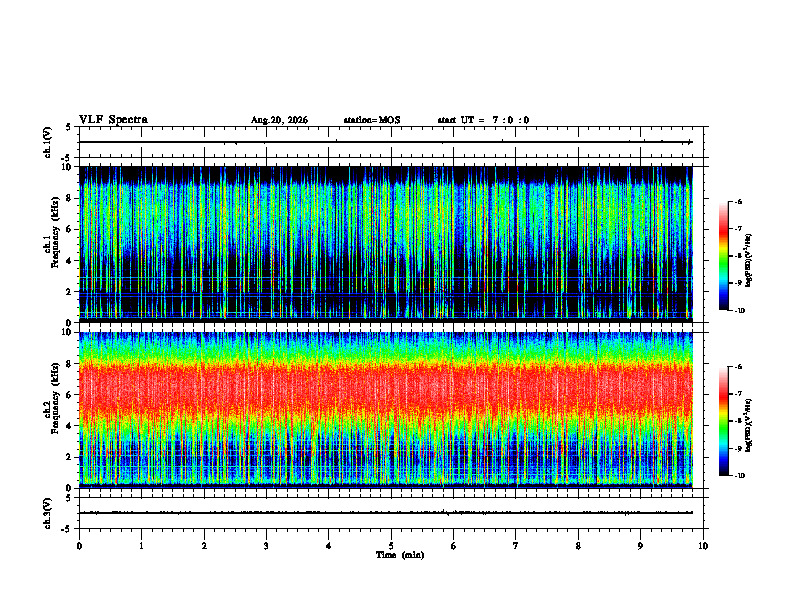Image resolution: width=792 pixels, height=612 pixels.
Task: Click the time axis tick label "1"
Action: pyautogui.click(x=141, y=546)
